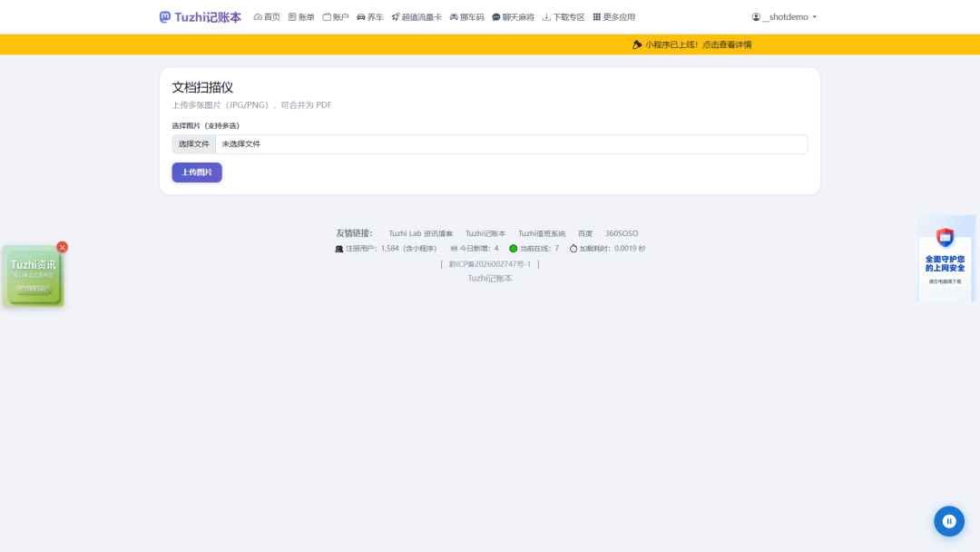Open the Tuzhi值班系统 link
The width and height of the screenshot is (980, 552).
coord(541,233)
